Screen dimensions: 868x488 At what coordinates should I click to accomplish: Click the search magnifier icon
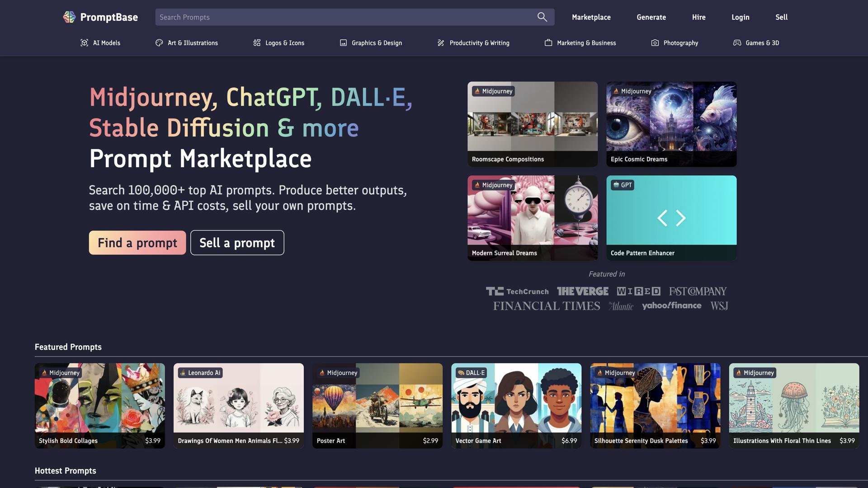(542, 17)
